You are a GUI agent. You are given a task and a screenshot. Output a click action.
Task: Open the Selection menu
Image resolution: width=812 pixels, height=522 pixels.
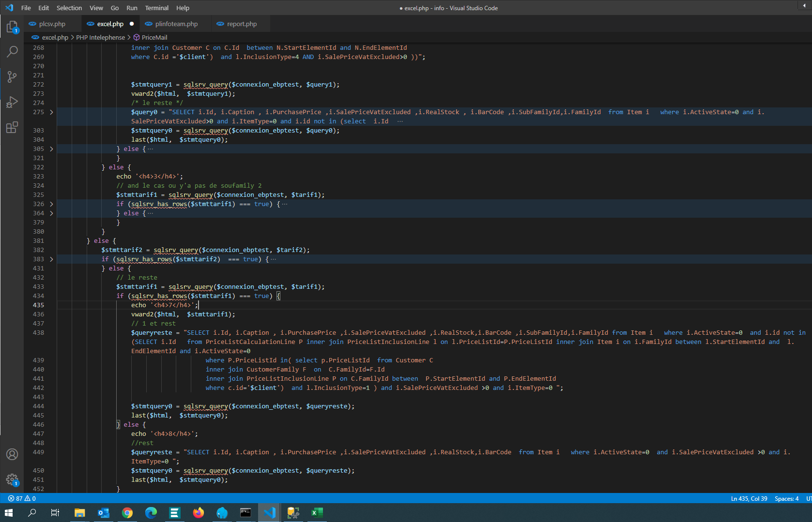[x=69, y=8]
